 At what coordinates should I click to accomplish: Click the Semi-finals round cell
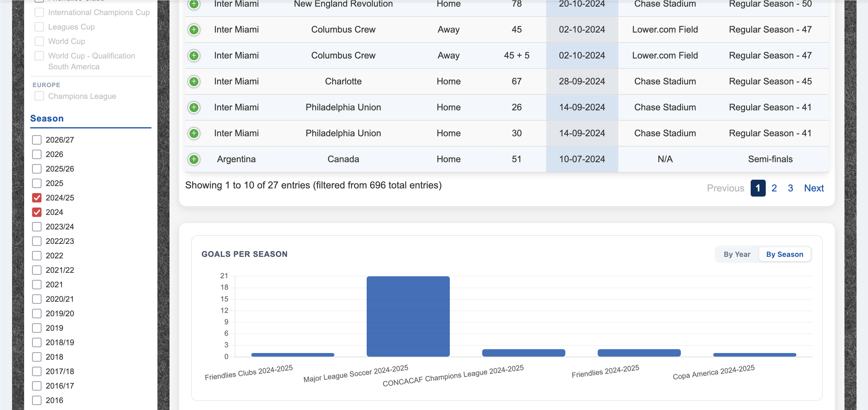pos(770,159)
